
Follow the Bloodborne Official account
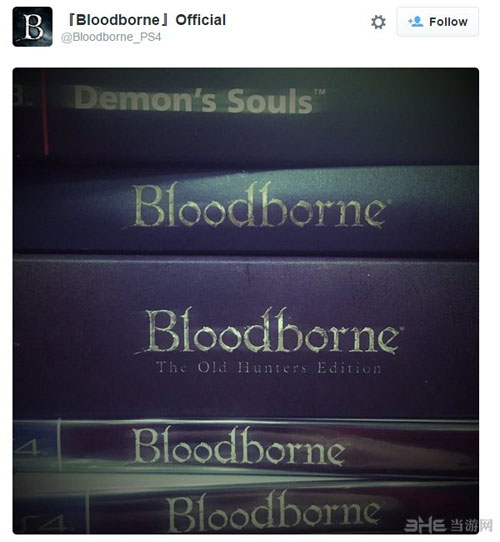438,22
